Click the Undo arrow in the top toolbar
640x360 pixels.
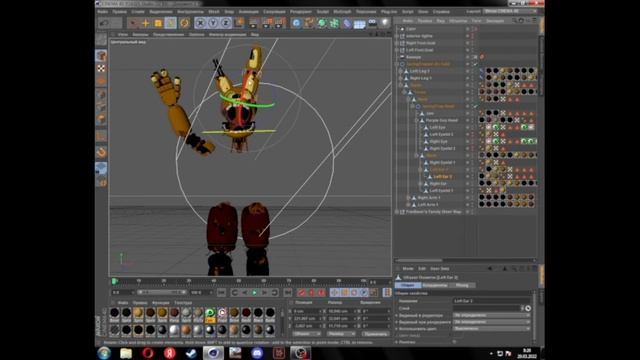(x=104, y=23)
